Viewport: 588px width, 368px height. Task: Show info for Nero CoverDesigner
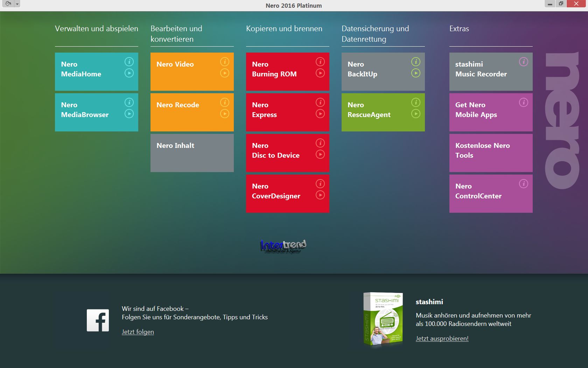320,184
